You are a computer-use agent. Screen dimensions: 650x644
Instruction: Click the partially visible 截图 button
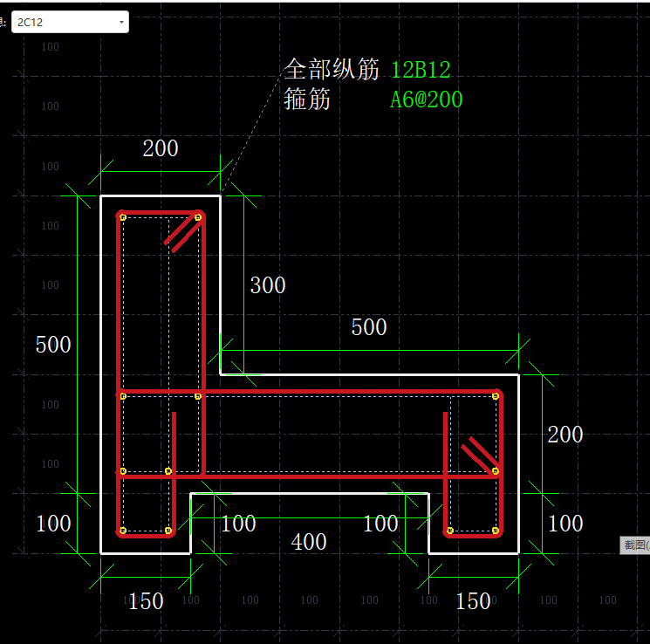coord(635,545)
